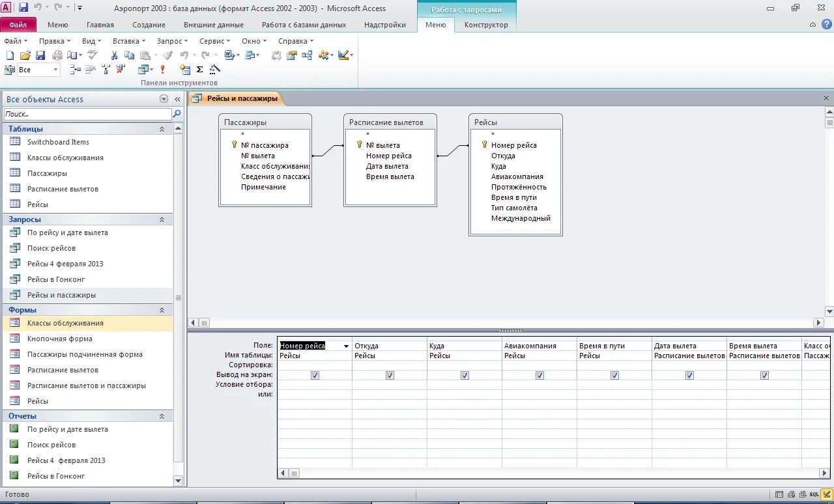Open the Top Values 'Все' combo box
834x504 pixels.
tap(38, 70)
